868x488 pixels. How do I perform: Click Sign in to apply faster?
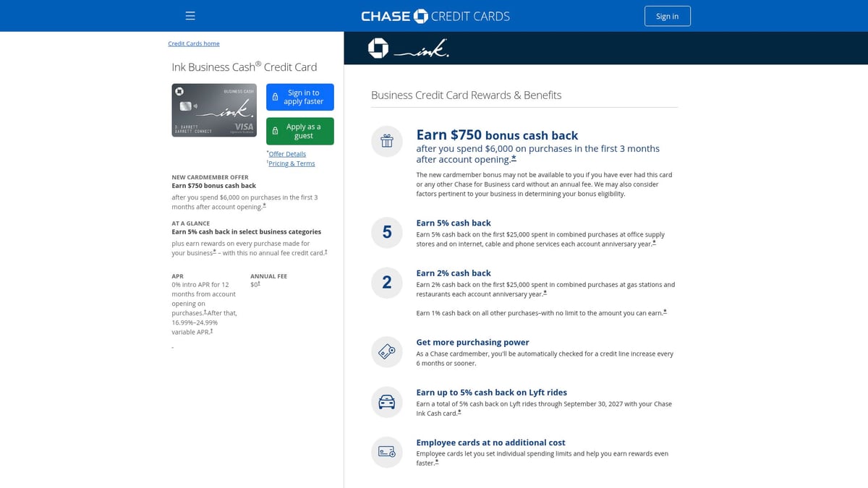click(300, 97)
